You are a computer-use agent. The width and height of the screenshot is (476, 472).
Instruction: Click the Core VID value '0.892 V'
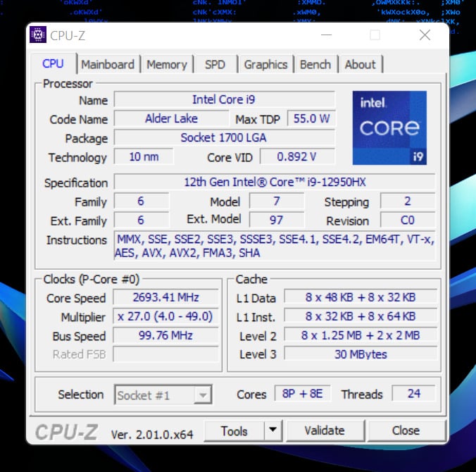[x=297, y=156]
